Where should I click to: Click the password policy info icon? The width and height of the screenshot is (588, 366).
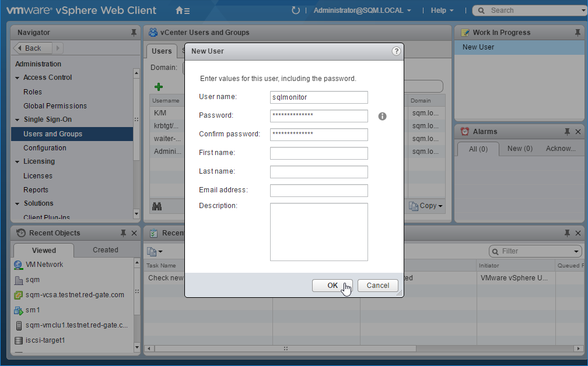coord(383,117)
